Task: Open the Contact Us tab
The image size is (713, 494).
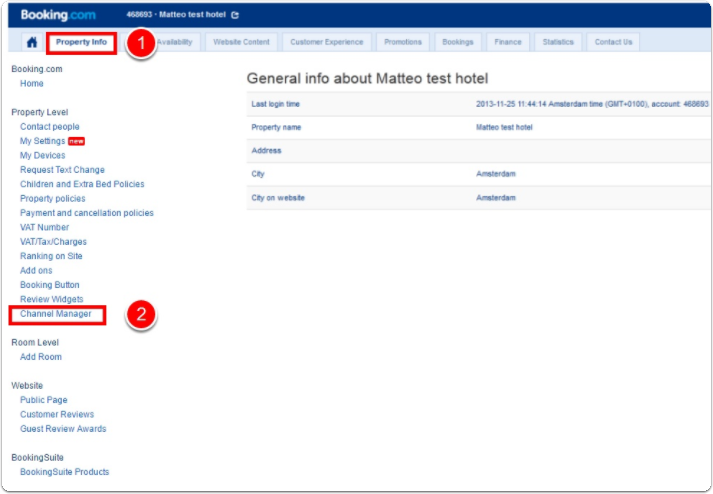Action: point(613,42)
